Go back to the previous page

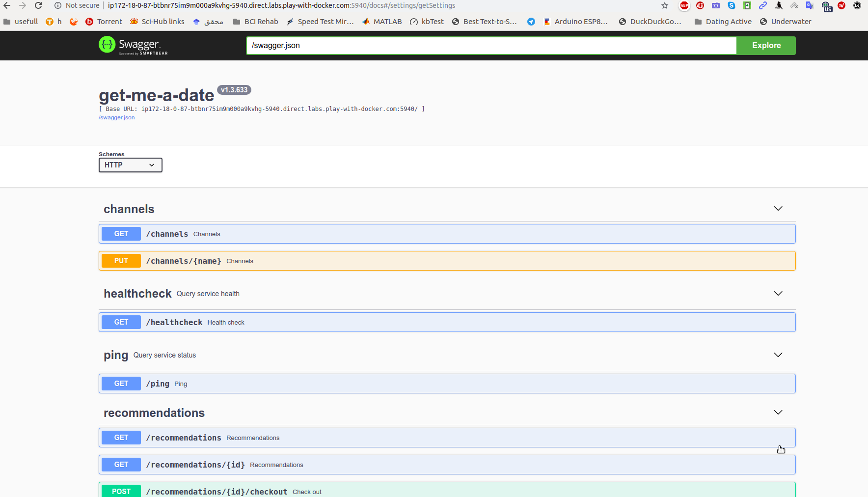[7, 5]
